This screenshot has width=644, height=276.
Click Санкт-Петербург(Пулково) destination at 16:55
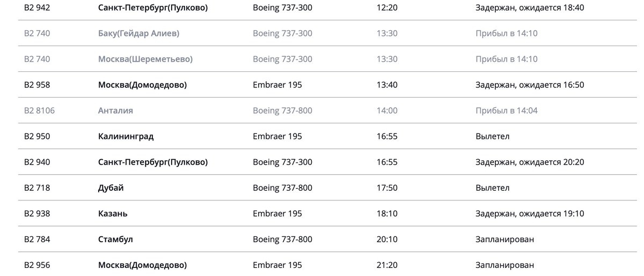coord(153,162)
